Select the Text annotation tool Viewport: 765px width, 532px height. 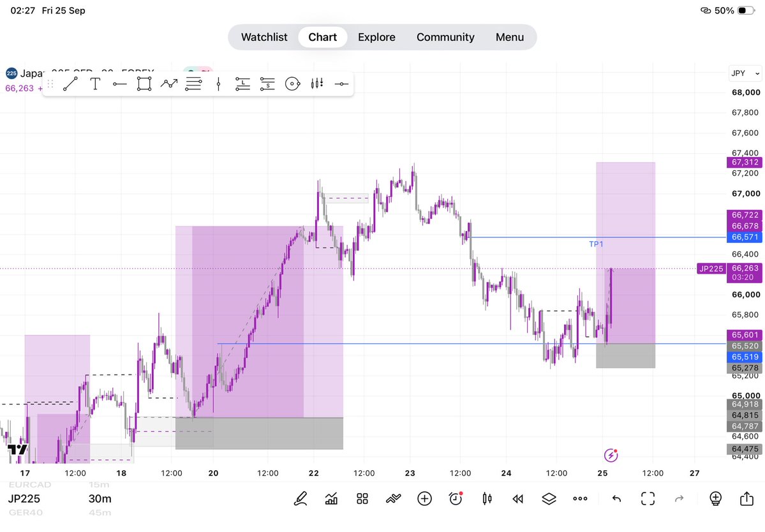95,84
